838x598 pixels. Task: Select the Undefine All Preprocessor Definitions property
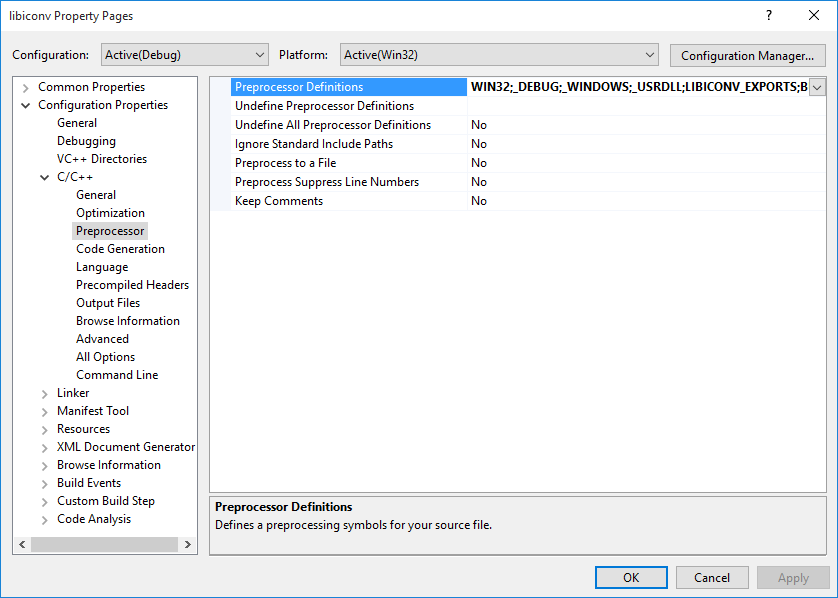click(348, 125)
